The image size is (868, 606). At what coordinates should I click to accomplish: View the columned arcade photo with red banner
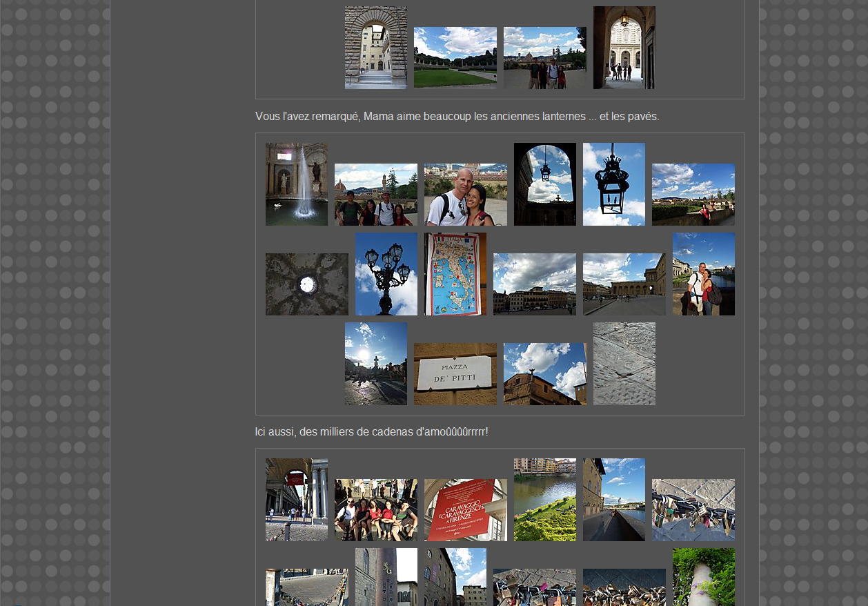pyautogui.click(x=296, y=500)
